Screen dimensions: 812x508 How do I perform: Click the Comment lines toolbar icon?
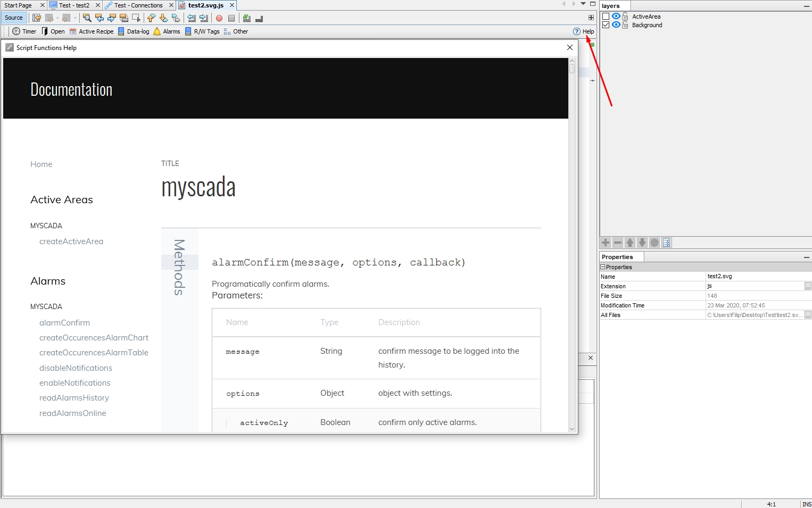[x=247, y=18]
